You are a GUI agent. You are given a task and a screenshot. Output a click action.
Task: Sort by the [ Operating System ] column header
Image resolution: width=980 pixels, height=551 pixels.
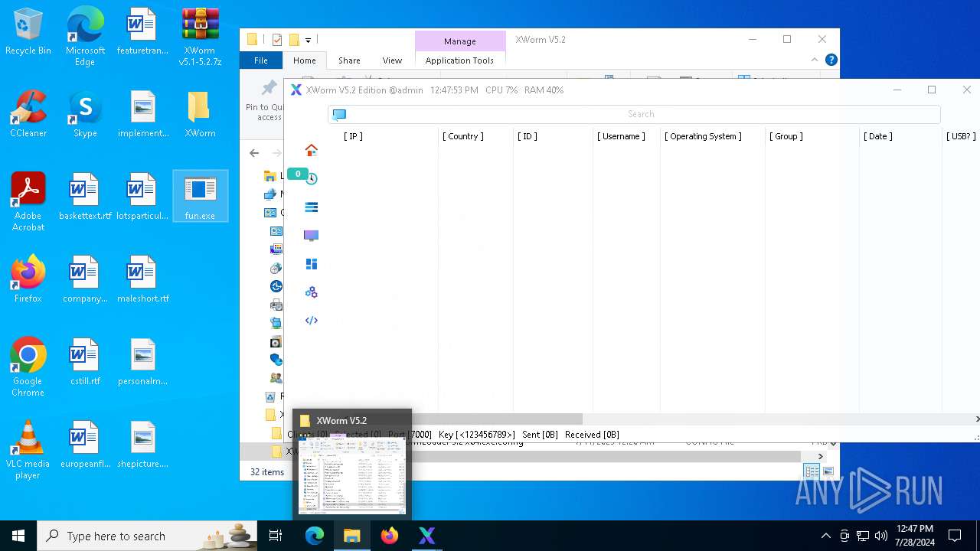(703, 136)
